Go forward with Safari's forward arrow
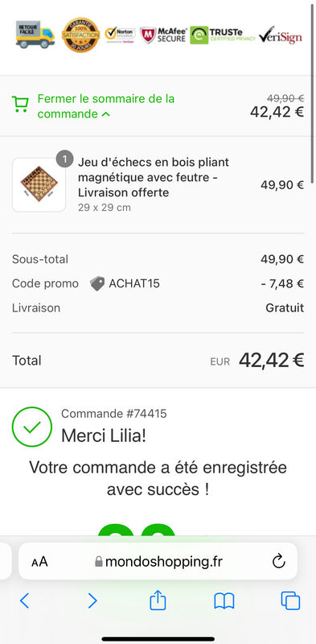This screenshot has height=644, width=316. pyautogui.click(x=92, y=601)
